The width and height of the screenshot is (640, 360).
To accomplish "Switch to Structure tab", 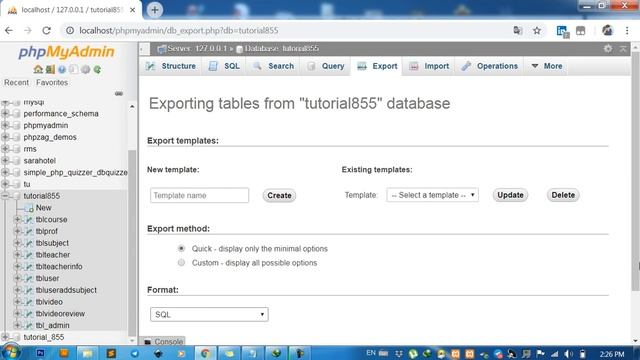I will tap(171, 66).
